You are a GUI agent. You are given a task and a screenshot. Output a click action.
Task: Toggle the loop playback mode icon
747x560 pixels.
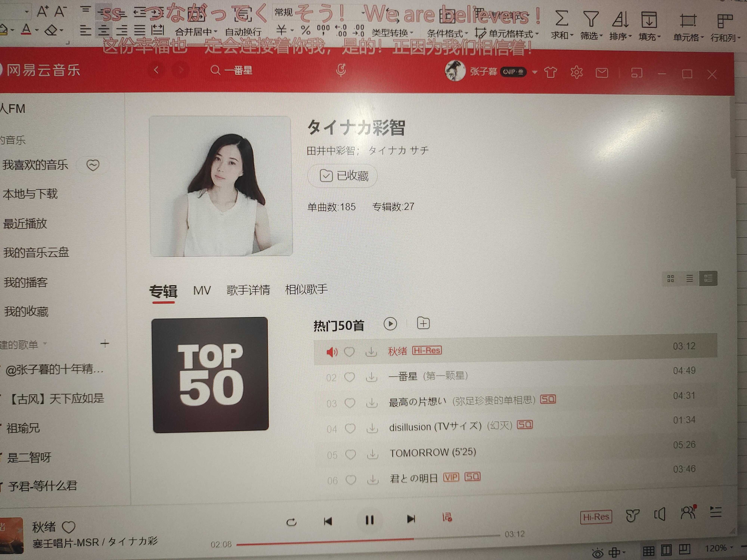pyautogui.click(x=291, y=522)
